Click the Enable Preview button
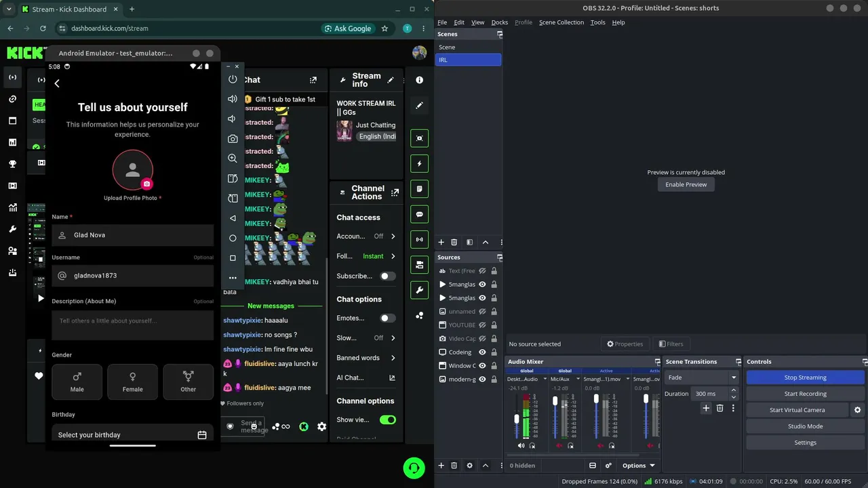Viewport: 868px width, 488px height. point(686,184)
